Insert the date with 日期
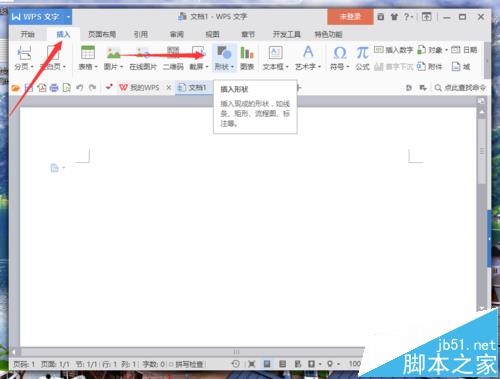 [x=464, y=50]
